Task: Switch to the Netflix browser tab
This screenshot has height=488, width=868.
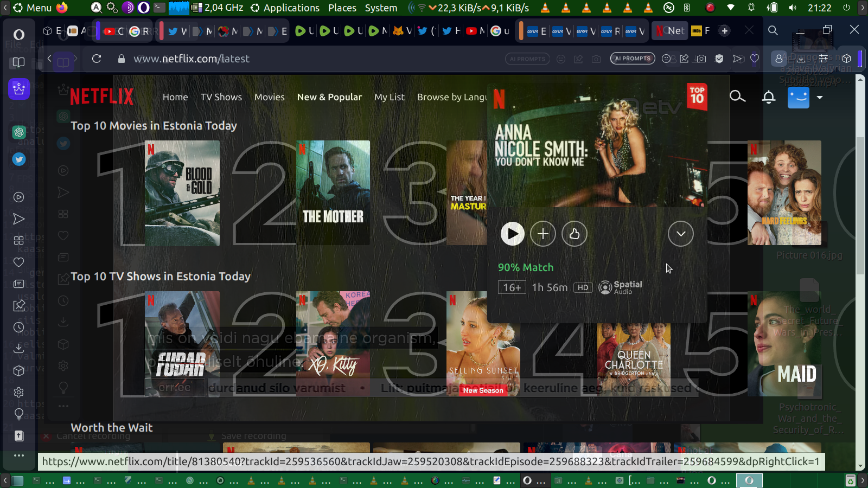Action: 670,31
